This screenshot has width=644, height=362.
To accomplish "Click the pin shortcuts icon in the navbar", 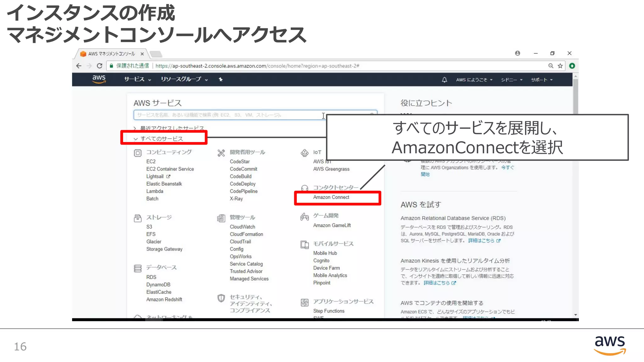I will point(221,80).
